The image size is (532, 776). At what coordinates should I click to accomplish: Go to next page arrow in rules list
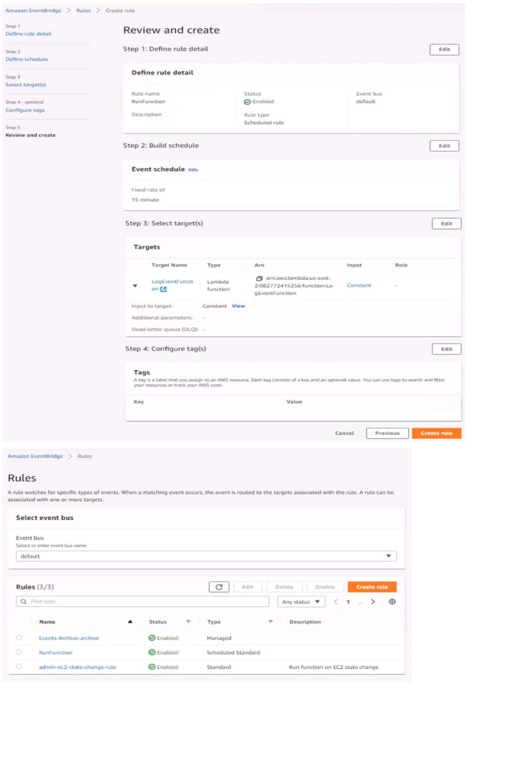(x=373, y=602)
